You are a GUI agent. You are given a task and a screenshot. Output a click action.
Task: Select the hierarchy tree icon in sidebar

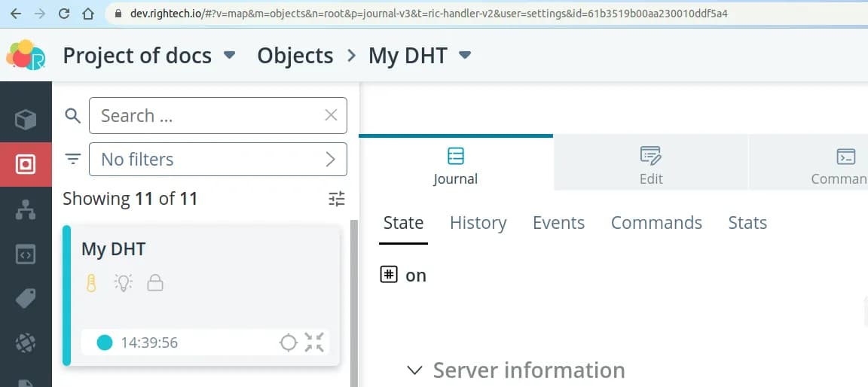coord(26,210)
